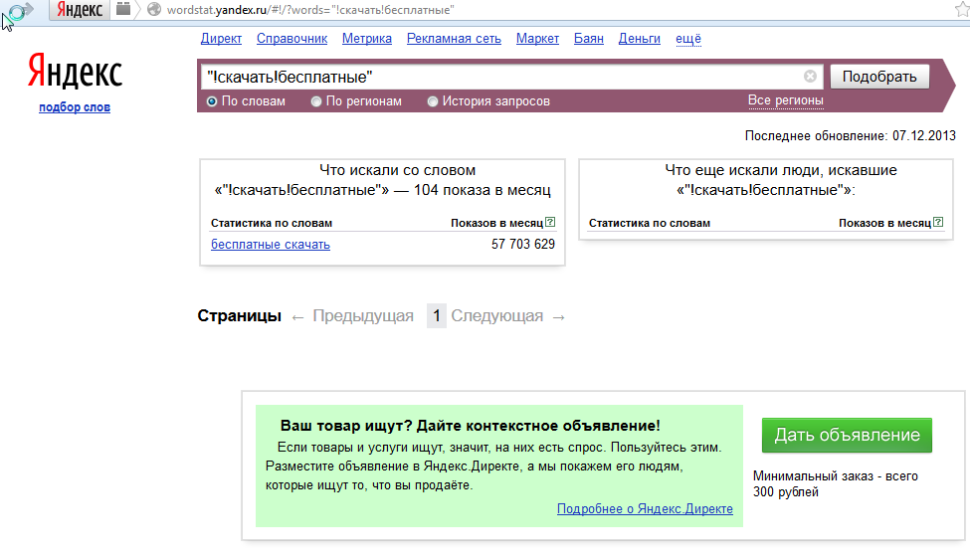Open the бесплатные скачать keyword link

pyautogui.click(x=271, y=245)
